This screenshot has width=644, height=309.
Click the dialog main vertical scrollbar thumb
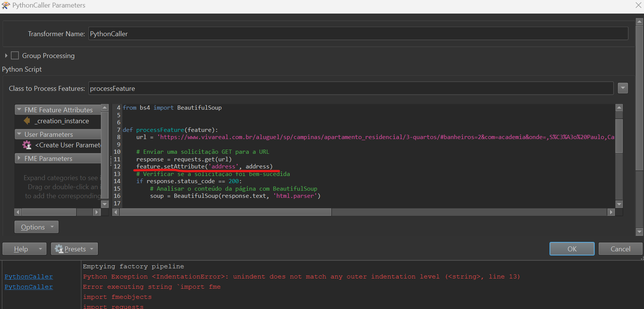tap(639, 98)
